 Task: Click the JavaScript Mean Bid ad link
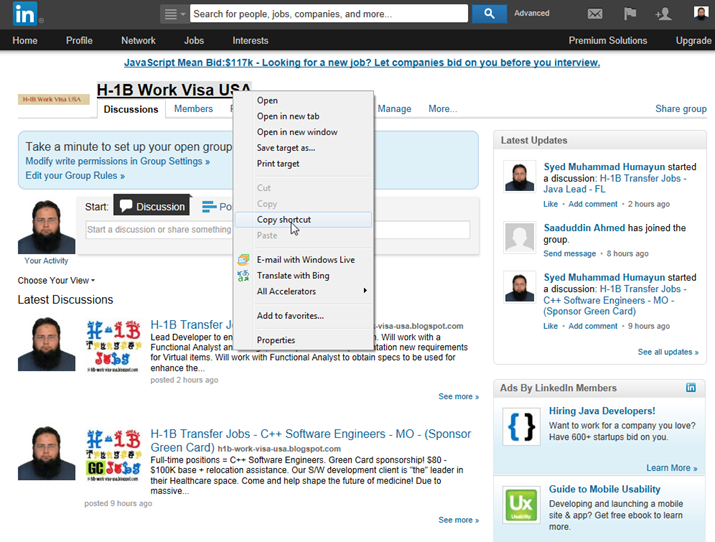tap(362, 62)
